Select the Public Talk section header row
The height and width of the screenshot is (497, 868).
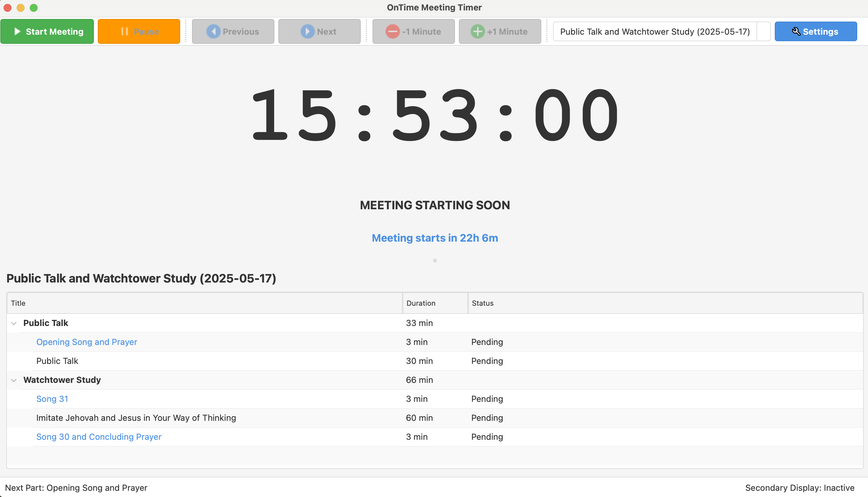tap(435, 323)
